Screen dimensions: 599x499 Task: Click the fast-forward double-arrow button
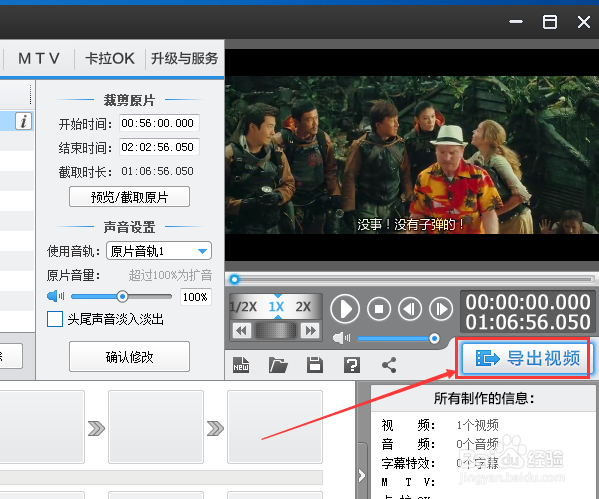click(310, 331)
